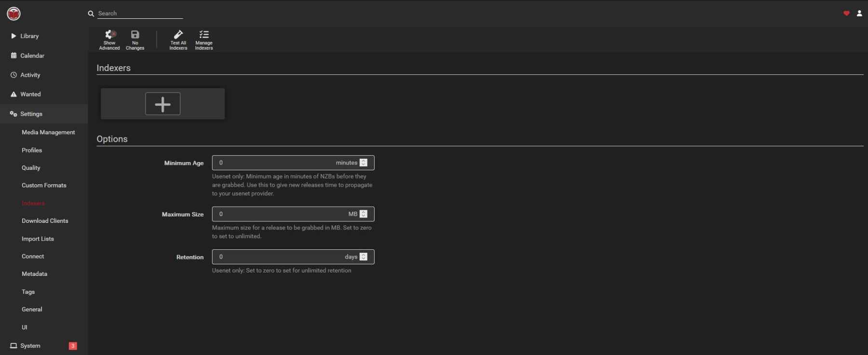This screenshot has width=868, height=355.
Task: Expand the Library sidebar section
Action: [x=29, y=36]
